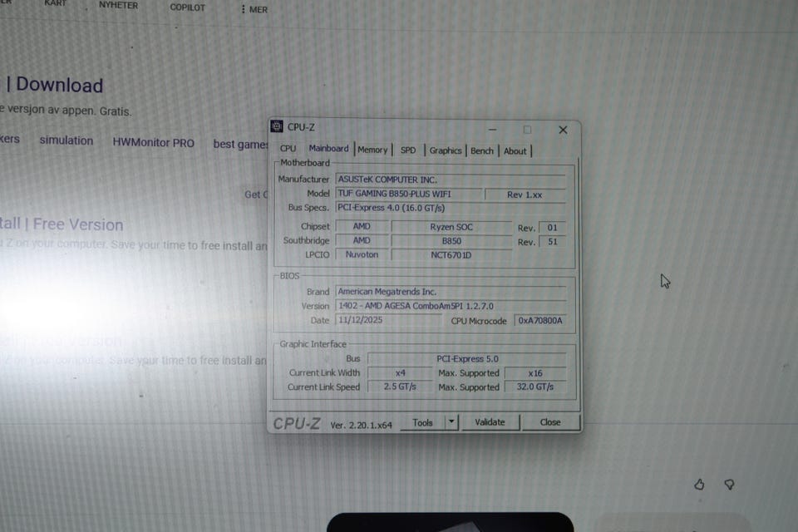Image resolution: width=798 pixels, height=532 pixels.
Task: Click the NCT6701D LPCIO field
Action: 451,255
